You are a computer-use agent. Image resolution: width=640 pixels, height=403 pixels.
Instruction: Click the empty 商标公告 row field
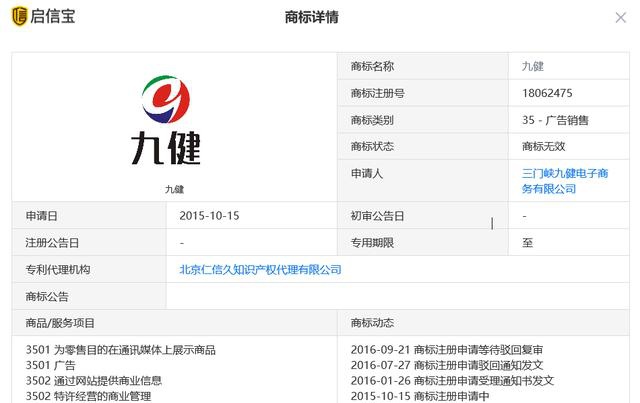point(398,296)
